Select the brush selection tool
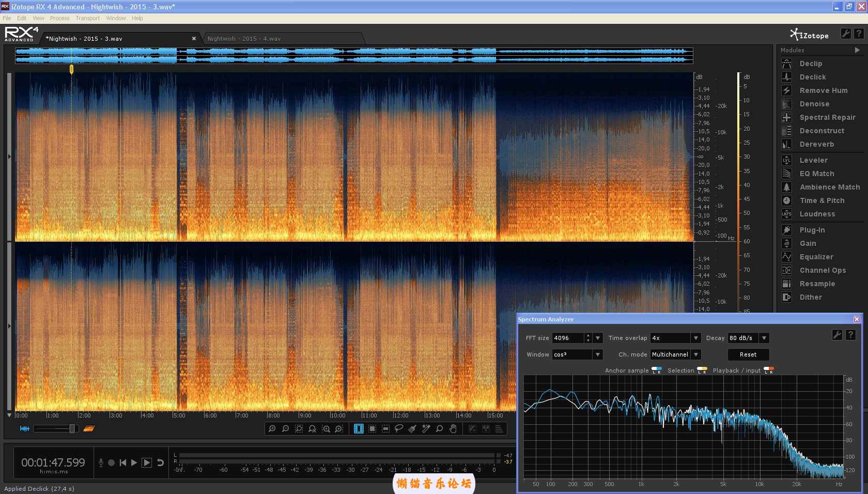This screenshot has width=868, height=494. coord(412,429)
